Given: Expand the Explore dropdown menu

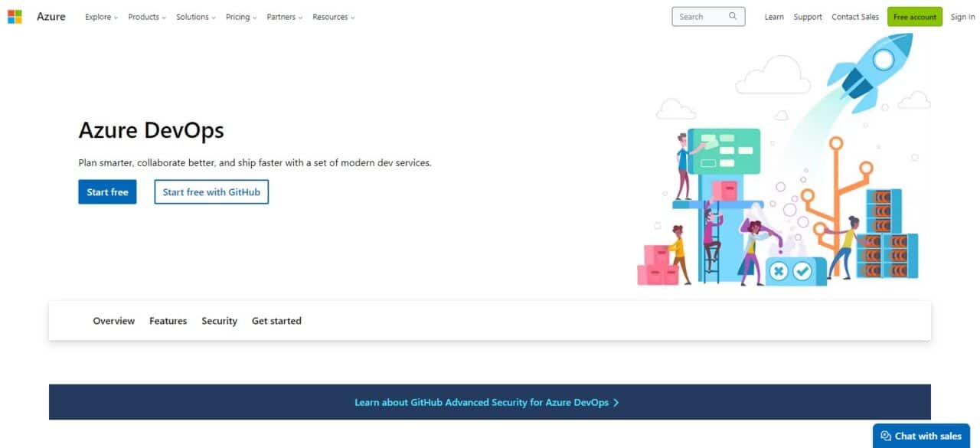Looking at the screenshot, I should pyautogui.click(x=101, y=17).
